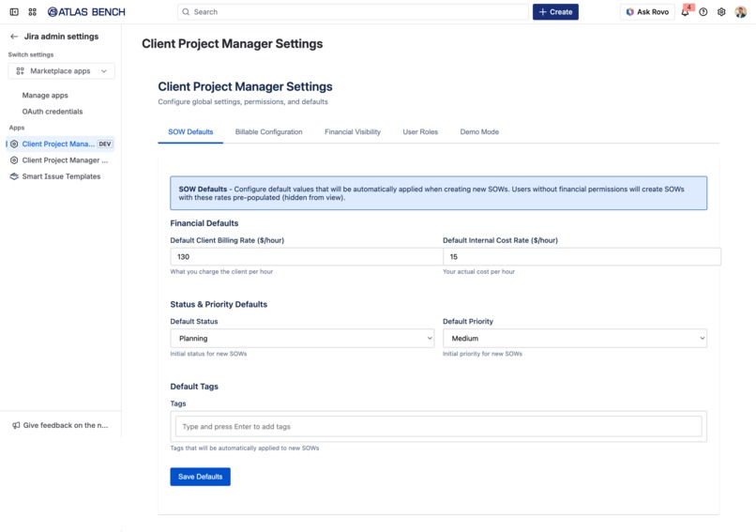Click the Default Internal Cost Rate field
The height and width of the screenshot is (532, 756).
pyautogui.click(x=582, y=256)
